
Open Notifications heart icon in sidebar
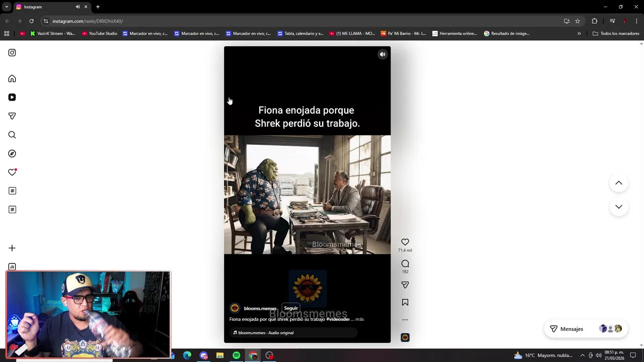pyautogui.click(x=12, y=172)
